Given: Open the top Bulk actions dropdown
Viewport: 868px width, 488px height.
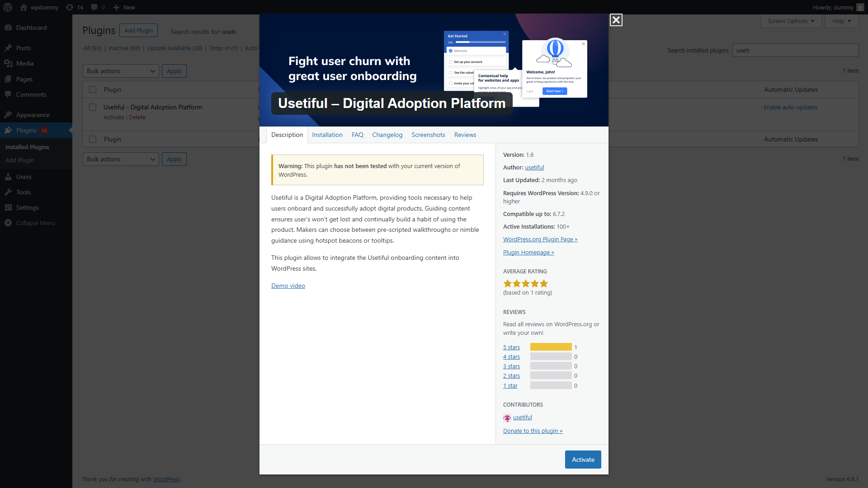Looking at the screenshot, I should coord(121,71).
